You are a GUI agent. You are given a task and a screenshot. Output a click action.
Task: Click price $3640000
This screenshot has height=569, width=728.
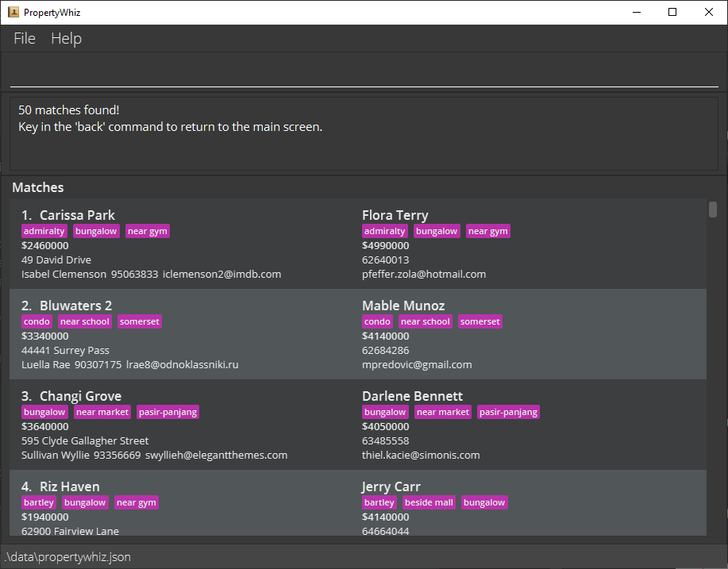pos(45,426)
